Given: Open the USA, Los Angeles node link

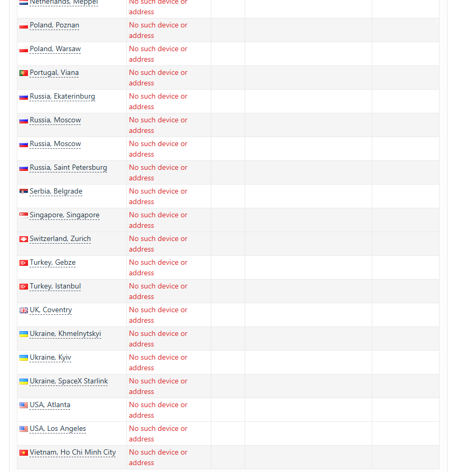Looking at the screenshot, I should (x=57, y=429).
